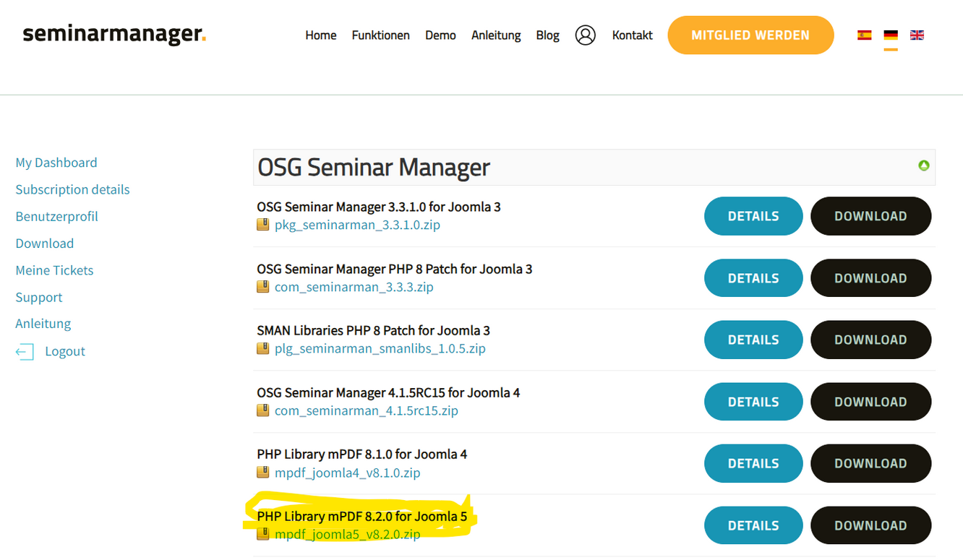Collapse OSG Seminar Manager section green arrow
Image resolution: width=963 pixels, height=560 pixels.
click(923, 165)
